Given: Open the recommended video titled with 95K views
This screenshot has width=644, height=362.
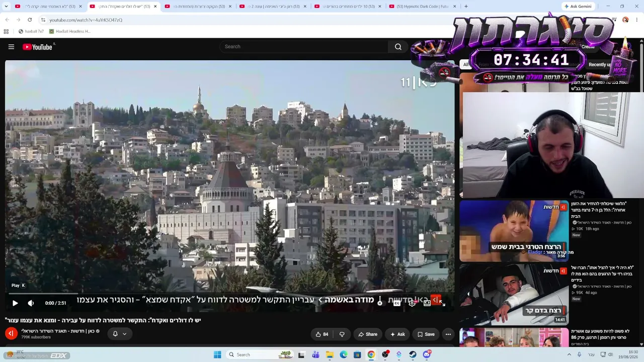Looking at the screenshot, I should click(x=602, y=274).
